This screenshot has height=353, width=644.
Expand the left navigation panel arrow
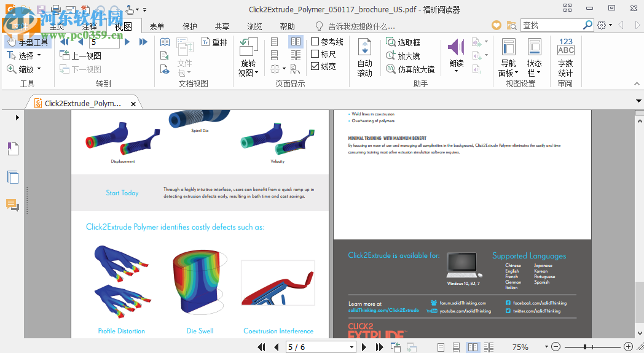point(17,117)
